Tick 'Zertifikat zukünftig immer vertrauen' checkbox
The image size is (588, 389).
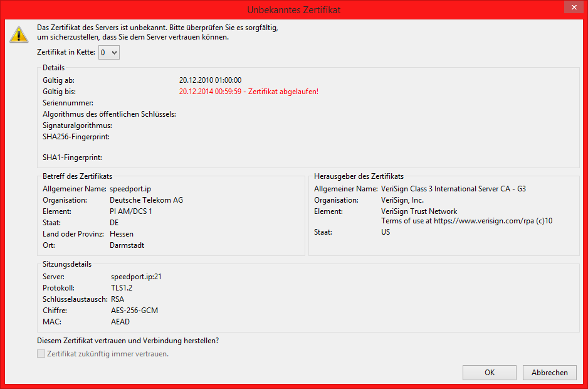[x=41, y=354]
